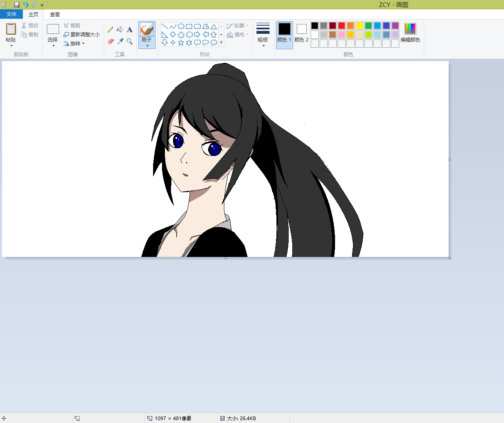Open 编辑颜色 edit colors dialog
Image resolution: width=504 pixels, height=423 pixels.
410,33
